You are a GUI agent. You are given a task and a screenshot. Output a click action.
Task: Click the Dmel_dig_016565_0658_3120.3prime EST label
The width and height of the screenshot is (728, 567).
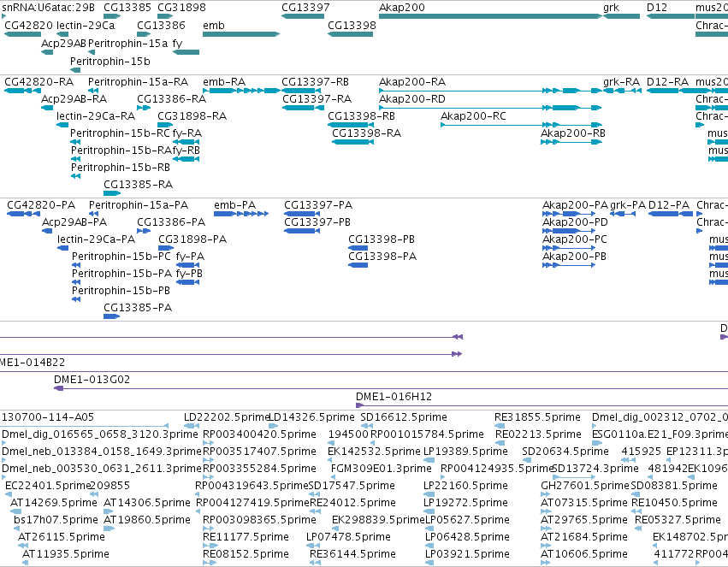[x=100, y=434]
